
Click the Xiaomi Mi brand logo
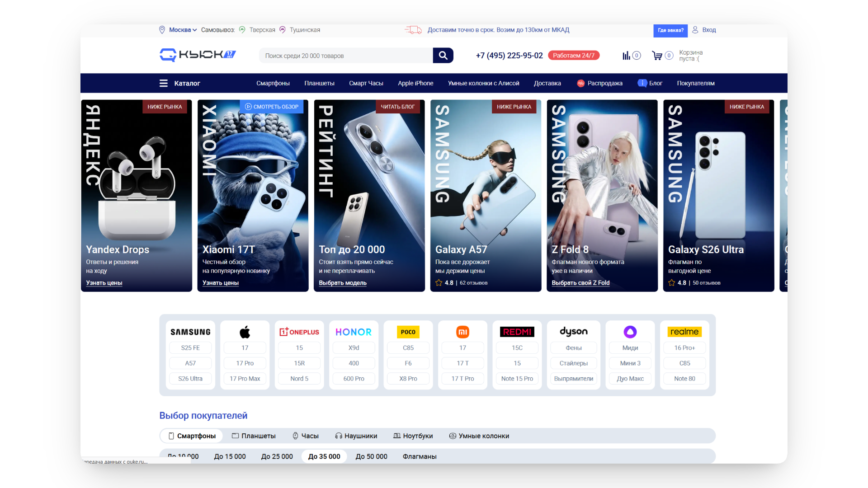pos(462,332)
